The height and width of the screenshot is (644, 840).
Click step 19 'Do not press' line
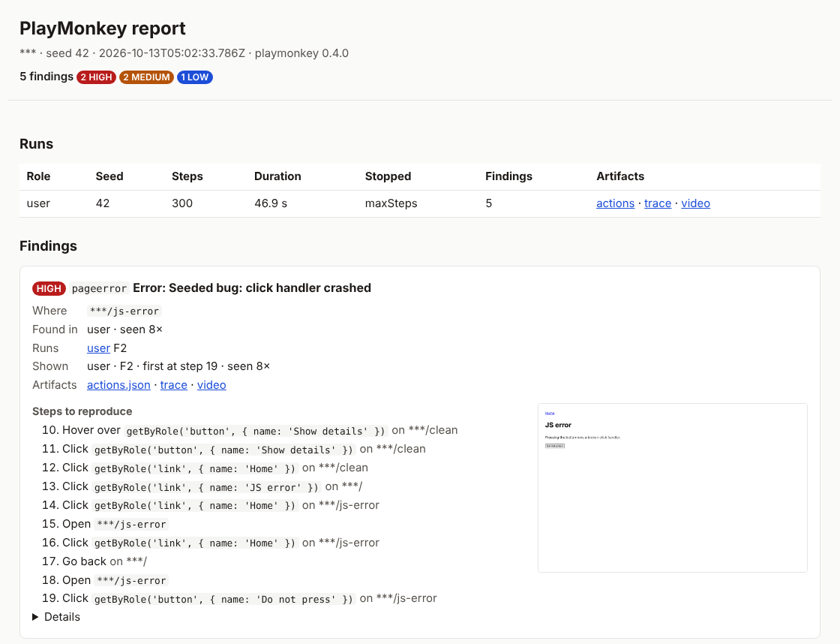point(239,599)
